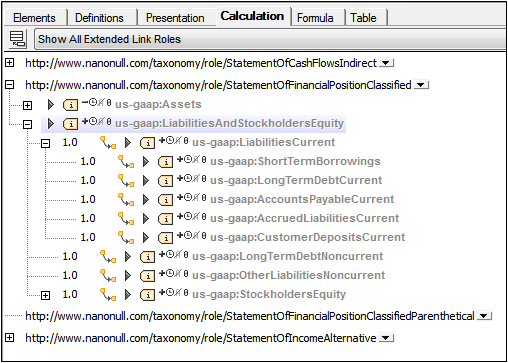
Task: Click weight 1.0 of StockholdersEquity
Action: click(x=70, y=294)
